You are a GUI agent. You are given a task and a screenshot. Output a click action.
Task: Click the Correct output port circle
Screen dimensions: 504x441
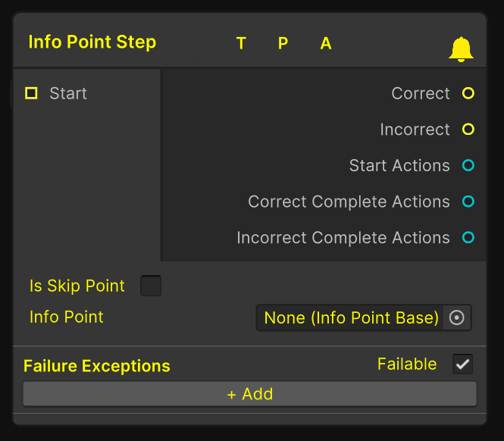pyautogui.click(x=468, y=93)
